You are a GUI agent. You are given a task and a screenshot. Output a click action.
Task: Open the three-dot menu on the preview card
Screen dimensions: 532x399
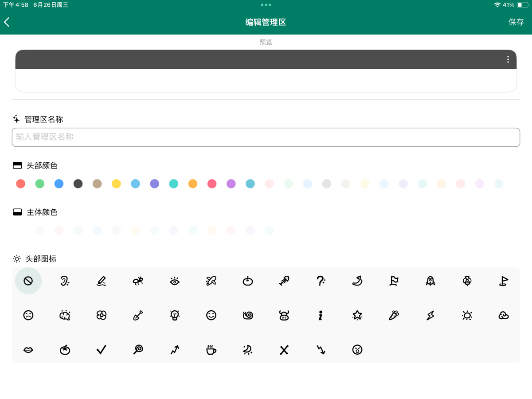pyautogui.click(x=508, y=59)
